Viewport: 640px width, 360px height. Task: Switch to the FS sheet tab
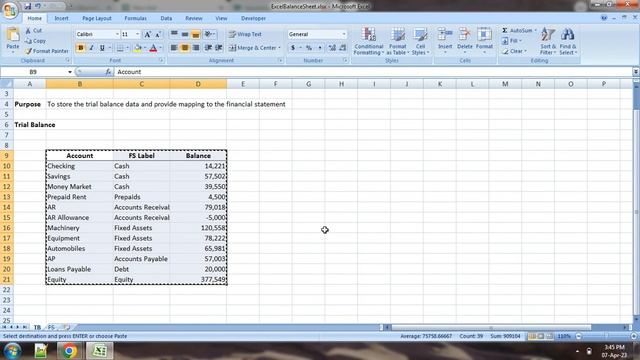(51, 327)
